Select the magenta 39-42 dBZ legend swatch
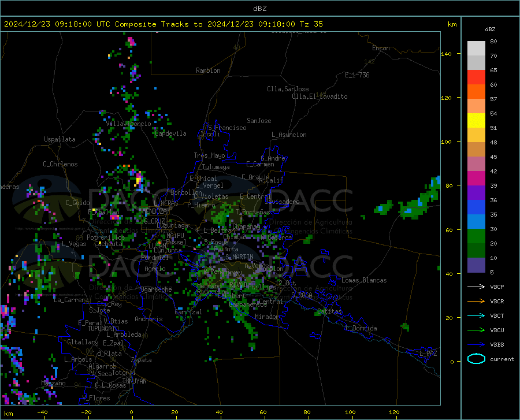Screen dimensions: 520x420 (476, 179)
